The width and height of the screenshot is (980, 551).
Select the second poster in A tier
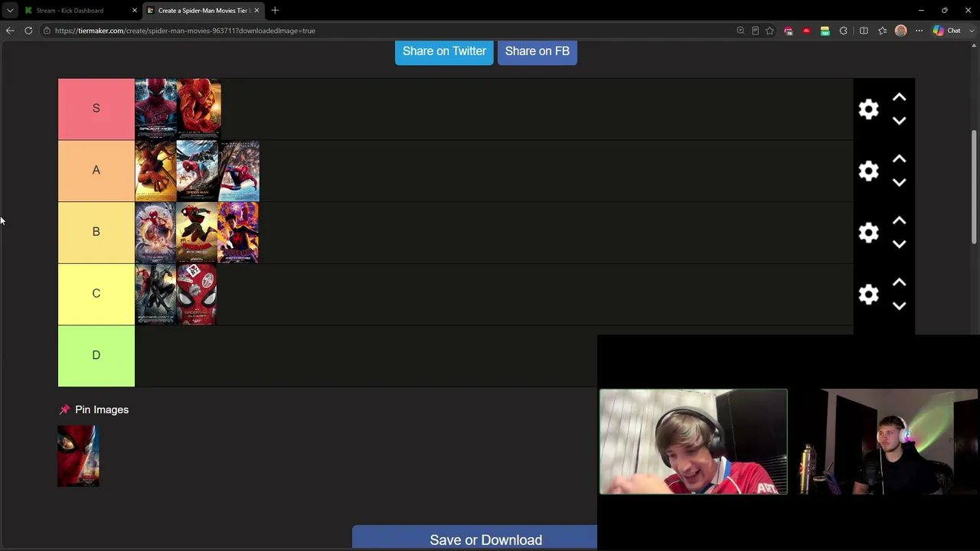[x=197, y=171]
